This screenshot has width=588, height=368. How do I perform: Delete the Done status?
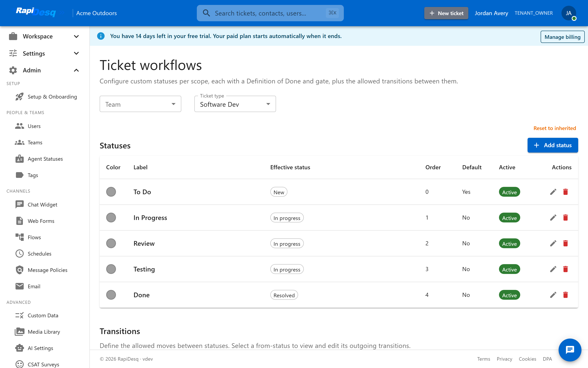click(x=566, y=295)
